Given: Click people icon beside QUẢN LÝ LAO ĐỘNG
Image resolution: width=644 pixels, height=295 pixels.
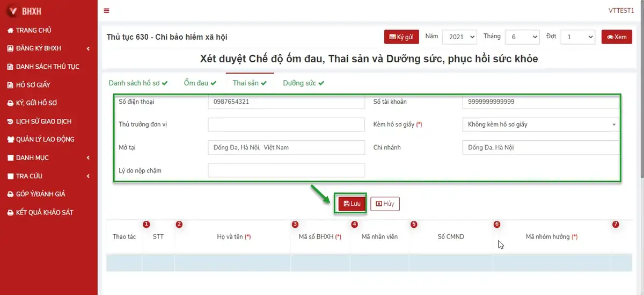Looking at the screenshot, I should coord(10,139).
